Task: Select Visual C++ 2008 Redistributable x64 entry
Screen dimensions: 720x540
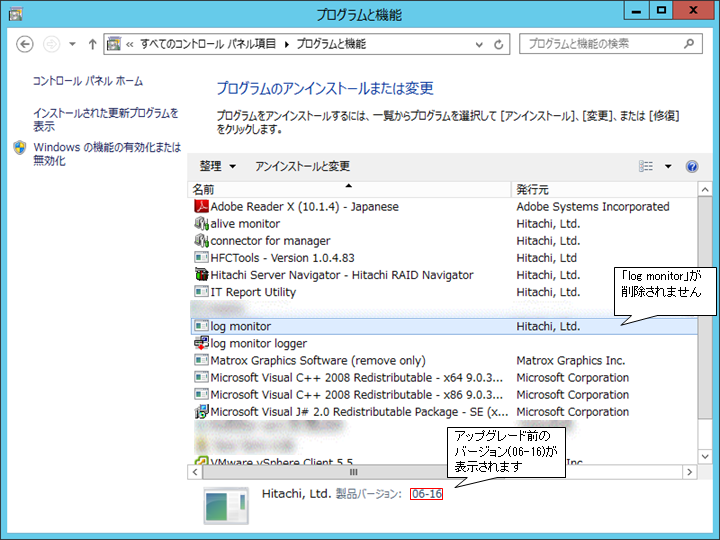Action: [356, 377]
